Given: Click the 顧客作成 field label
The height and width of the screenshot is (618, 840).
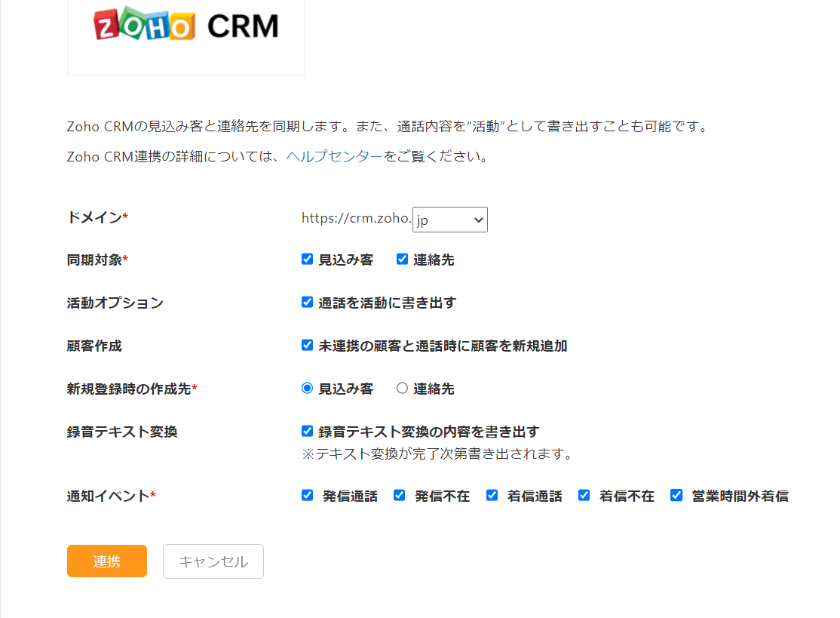Looking at the screenshot, I should click(94, 346).
